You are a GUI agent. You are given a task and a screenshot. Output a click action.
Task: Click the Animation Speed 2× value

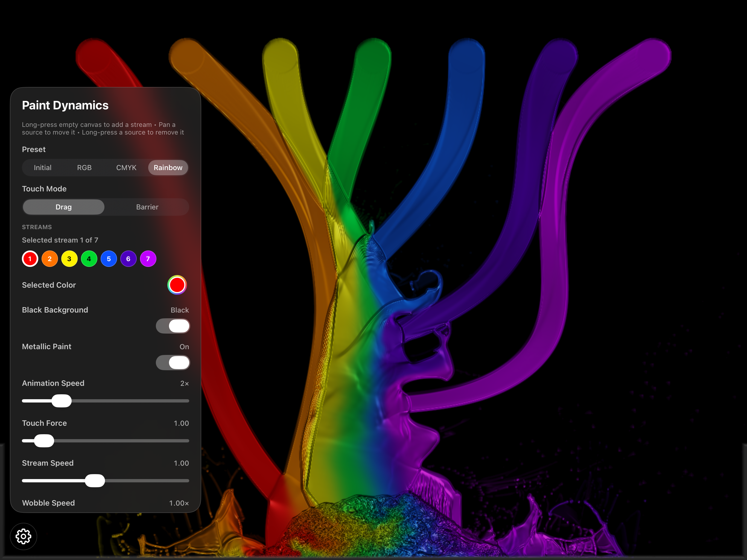[x=184, y=383]
